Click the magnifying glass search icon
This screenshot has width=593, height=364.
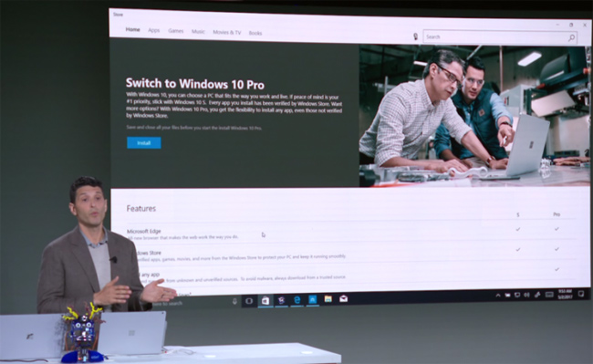click(571, 37)
